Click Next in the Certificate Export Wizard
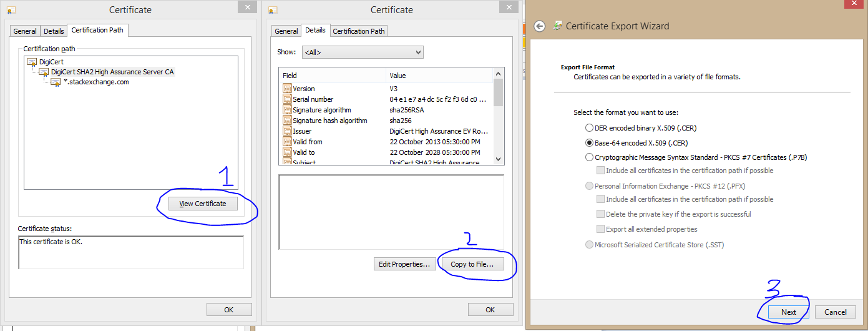This screenshot has height=331, width=868. pyautogui.click(x=788, y=312)
